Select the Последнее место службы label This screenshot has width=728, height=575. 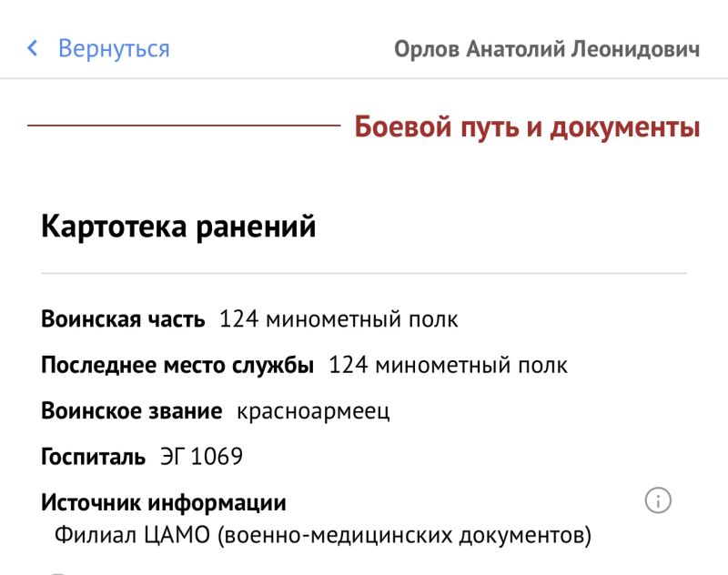coord(177,365)
